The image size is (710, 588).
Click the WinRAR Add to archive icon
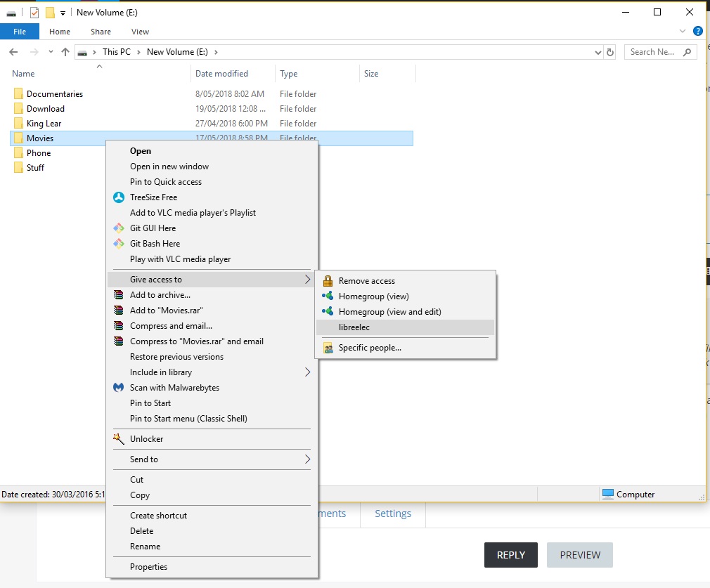click(118, 295)
